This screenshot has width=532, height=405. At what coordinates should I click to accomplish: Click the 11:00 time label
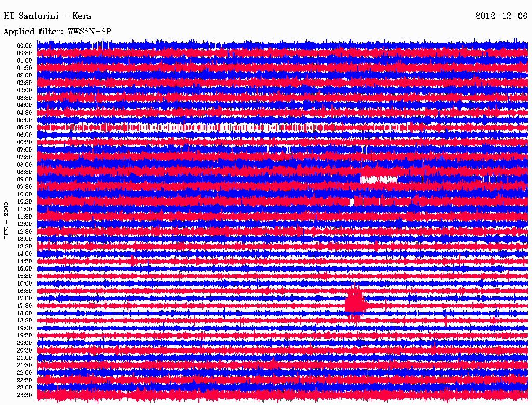pyautogui.click(x=24, y=209)
